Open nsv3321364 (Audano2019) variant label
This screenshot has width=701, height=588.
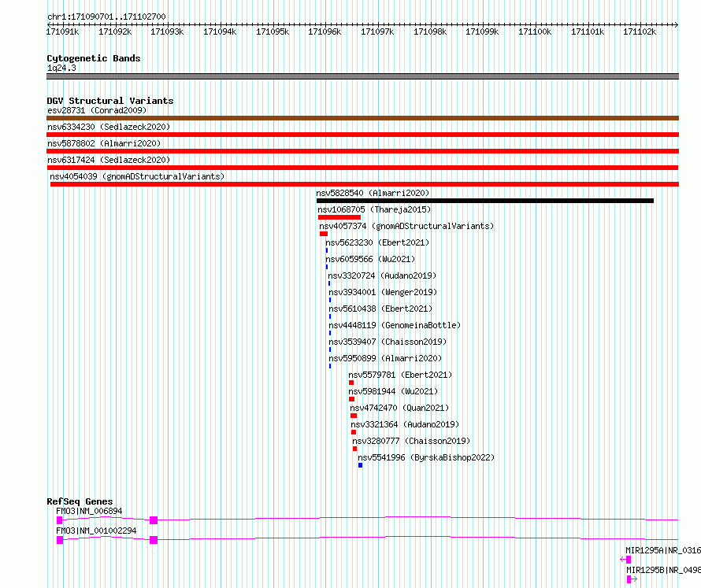click(x=405, y=424)
